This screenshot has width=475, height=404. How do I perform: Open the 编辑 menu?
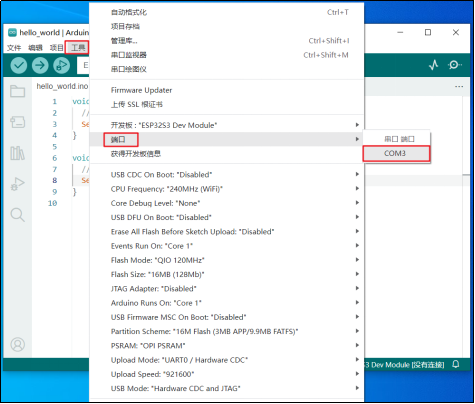coord(35,48)
